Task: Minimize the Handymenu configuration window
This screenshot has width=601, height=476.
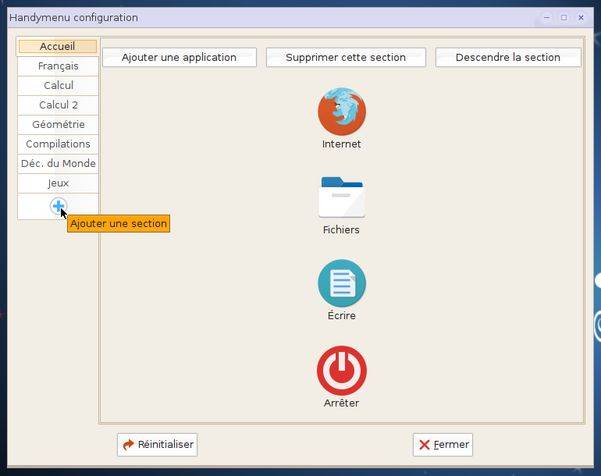Action: 547,18
